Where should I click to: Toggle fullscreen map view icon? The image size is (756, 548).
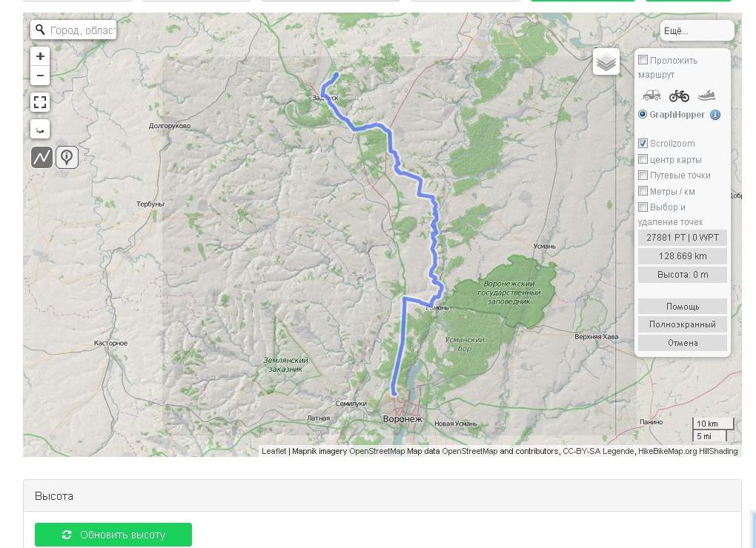(40, 102)
